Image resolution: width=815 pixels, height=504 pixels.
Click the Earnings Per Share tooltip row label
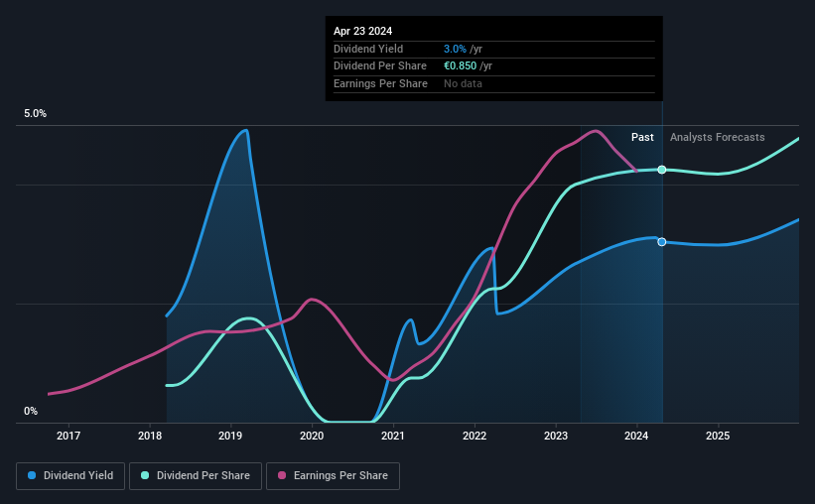[380, 83]
